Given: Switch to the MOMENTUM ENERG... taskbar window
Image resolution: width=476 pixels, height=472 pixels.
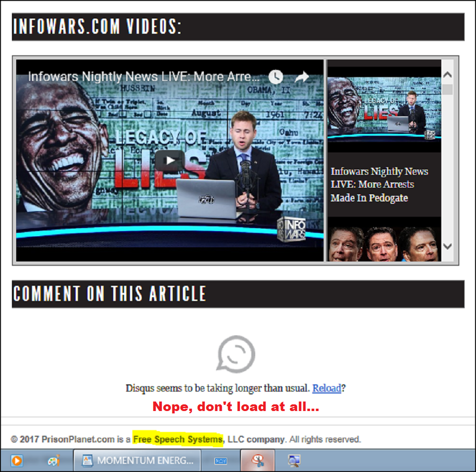Looking at the screenshot, I should click(138, 461).
